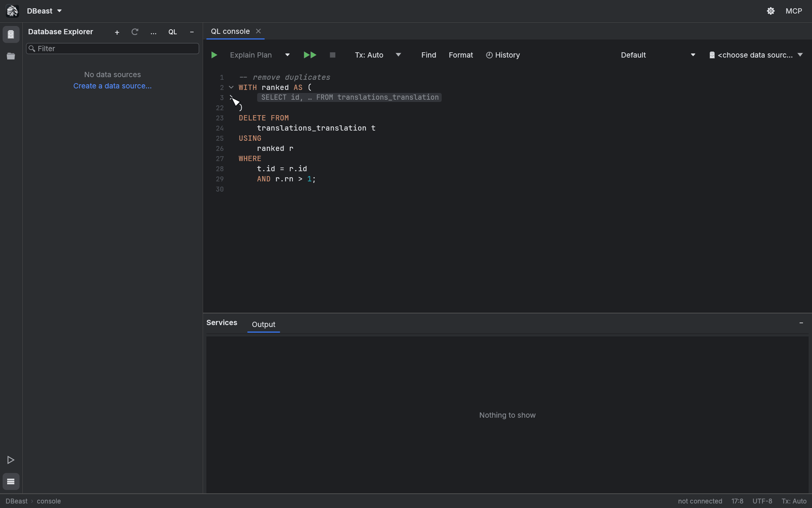Open the choose data source dropdown
This screenshot has height=508, width=812.
coord(756,55)
